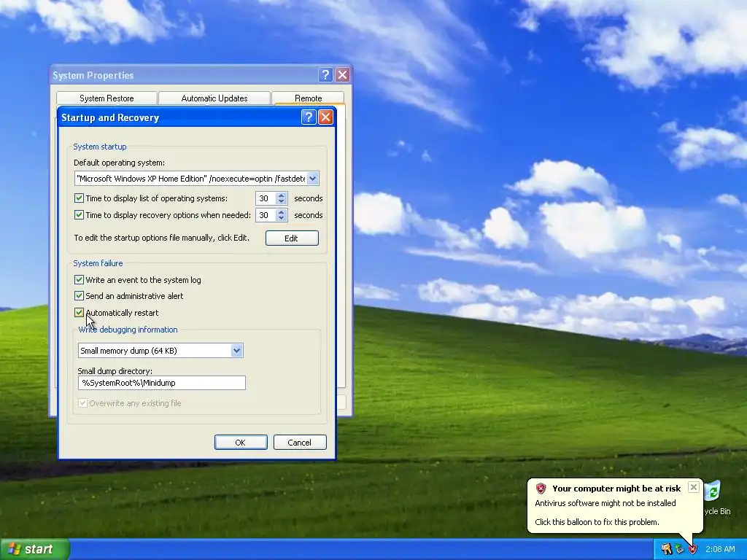
Task: Click the Small dump directory text field
Action: [x=161, y=383]
